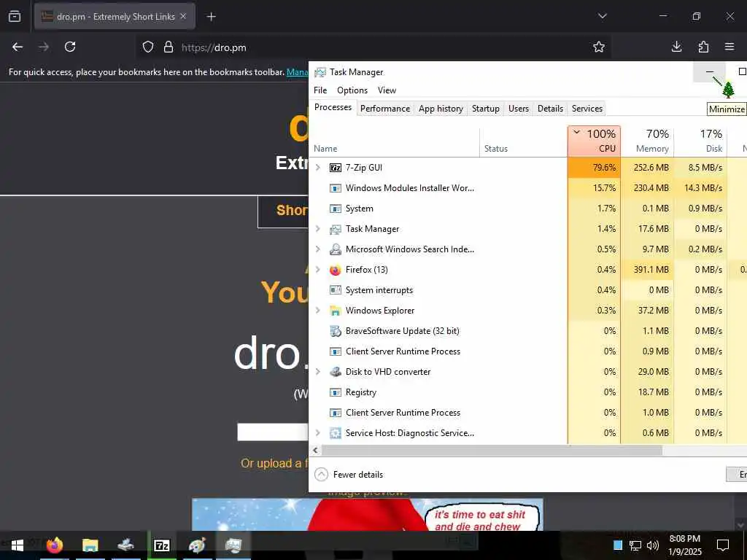Click Task Manager horizontal scrollbar thumb
This screenshot has width=747, height=560.
[492, 450]
